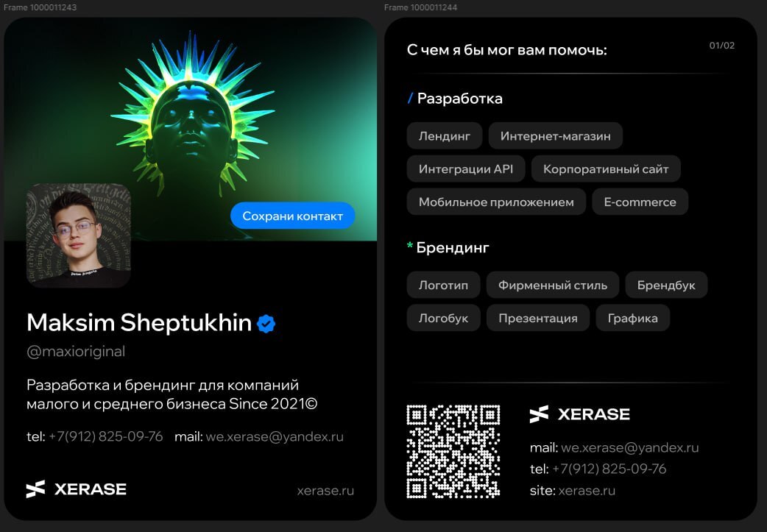767x532 pixels.
Task: Click the green asterisk next to Брендинг
Action: point(410,245)
